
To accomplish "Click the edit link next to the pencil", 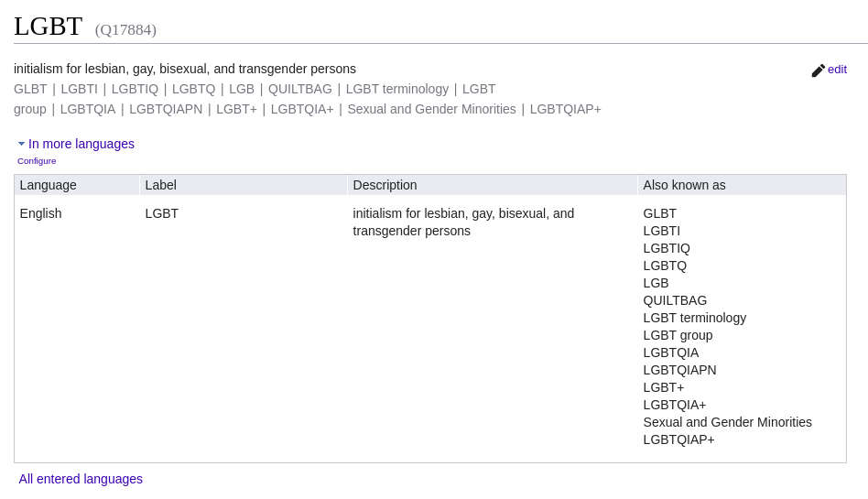I will [837, 70].
